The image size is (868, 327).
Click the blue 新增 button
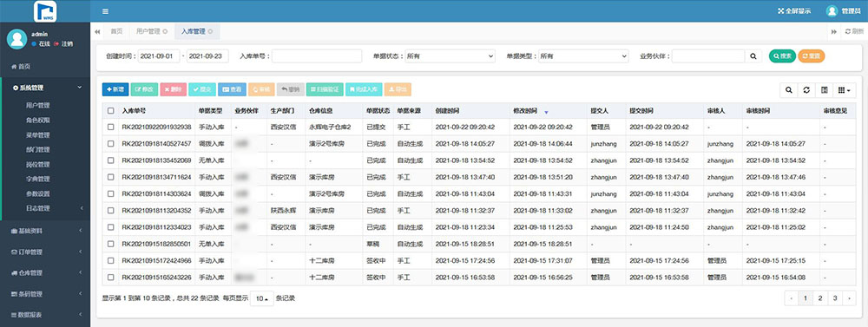pyautogui.click(x=115, y=89)
